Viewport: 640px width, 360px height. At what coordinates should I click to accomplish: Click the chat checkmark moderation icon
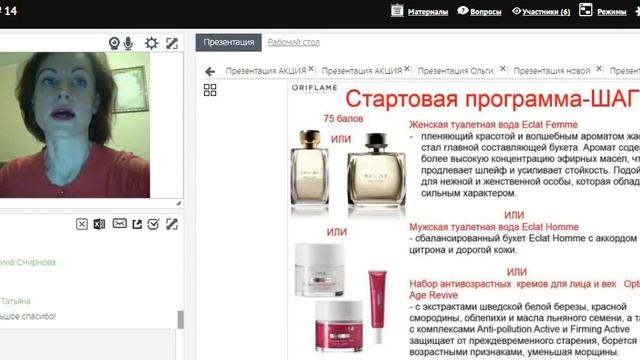click(x=153, y=224)
